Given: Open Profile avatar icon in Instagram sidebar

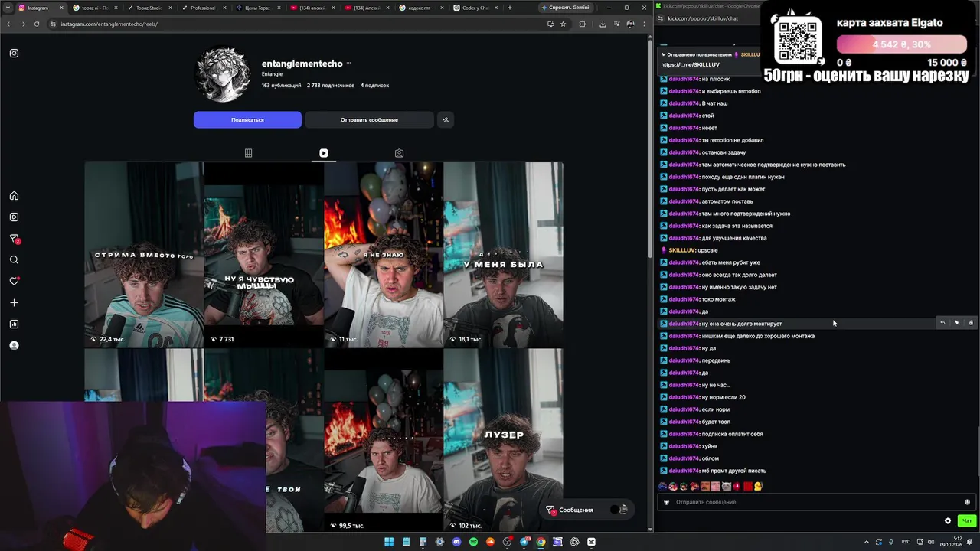Looking at the screenshot, I should [x=14, y=346].
